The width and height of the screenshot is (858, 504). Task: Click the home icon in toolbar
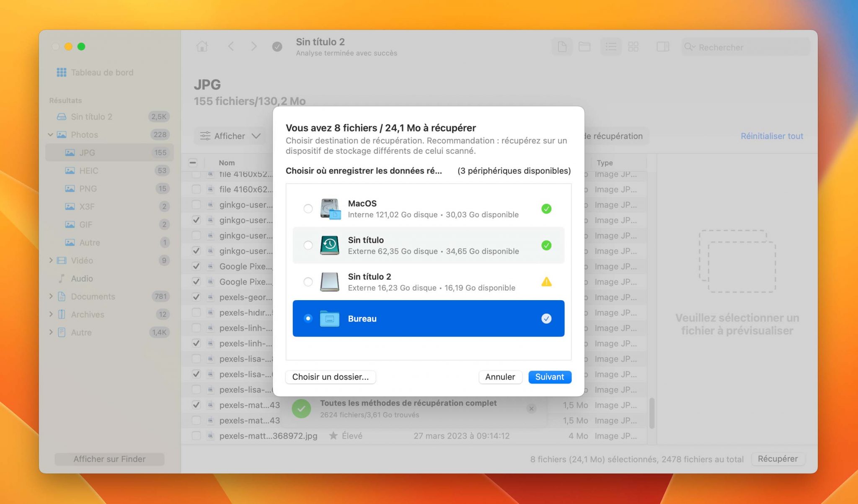click(x=202, y=46)
